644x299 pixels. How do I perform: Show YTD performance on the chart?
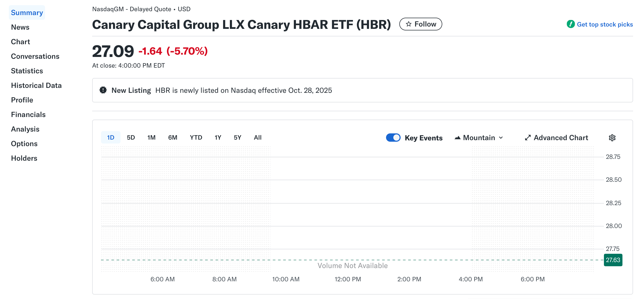[196, 138]
